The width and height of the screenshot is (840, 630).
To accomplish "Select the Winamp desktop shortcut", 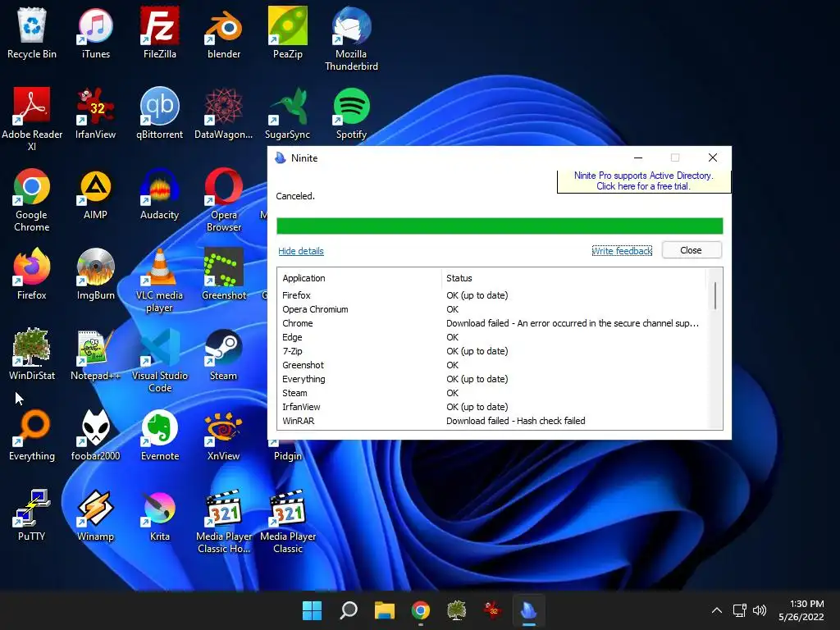I will (95, 515).
